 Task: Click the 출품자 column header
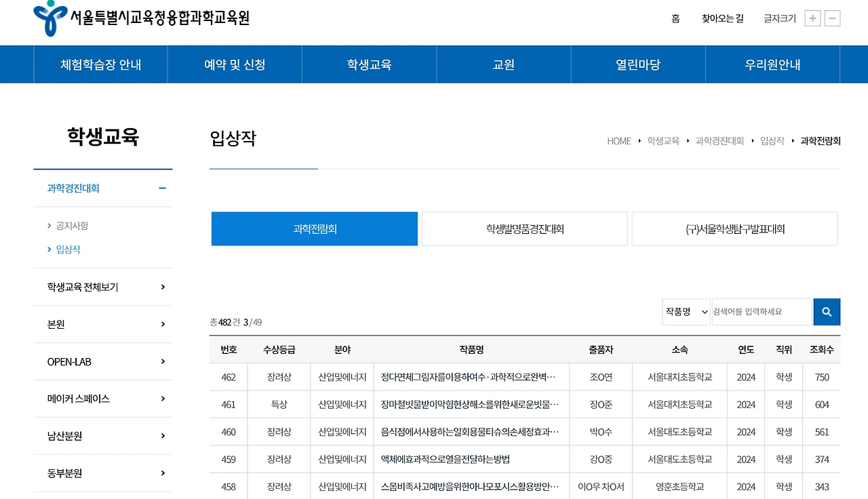tap(601, 350)
